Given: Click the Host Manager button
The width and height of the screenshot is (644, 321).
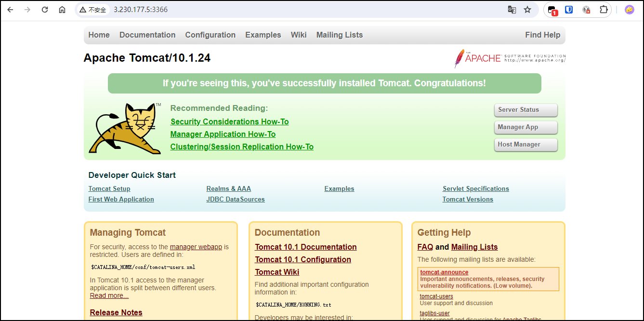Looking at the screenshot, I should pyautogui.click(x=526, y=145).
